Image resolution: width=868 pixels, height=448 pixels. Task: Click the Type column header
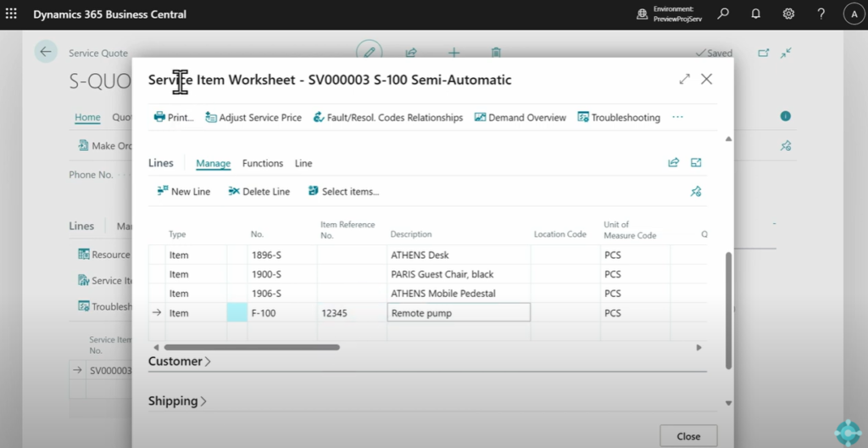coord(177,234)
